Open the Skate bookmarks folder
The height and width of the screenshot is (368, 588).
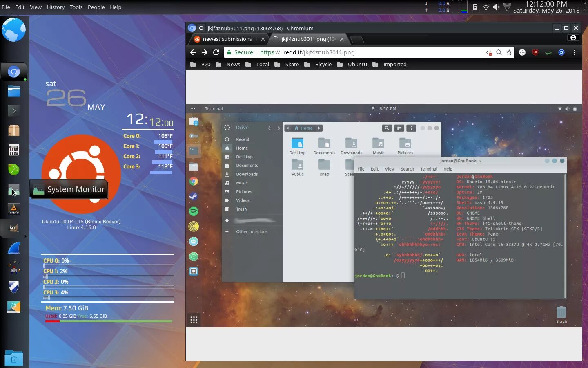(x=287, y=64)
